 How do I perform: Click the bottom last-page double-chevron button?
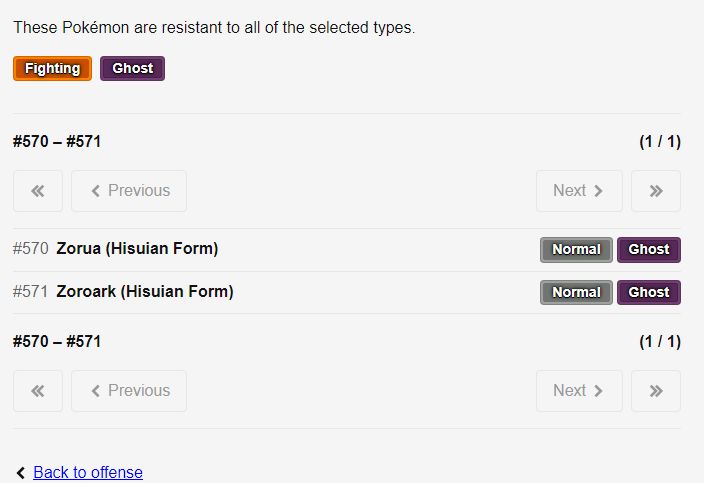656,391
